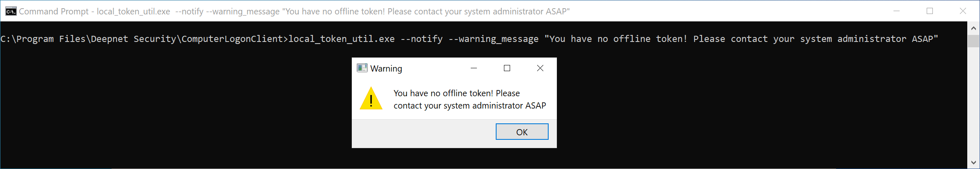Close the Warning dialog with X
Screen dimensions: 980x169
point(540,68)
